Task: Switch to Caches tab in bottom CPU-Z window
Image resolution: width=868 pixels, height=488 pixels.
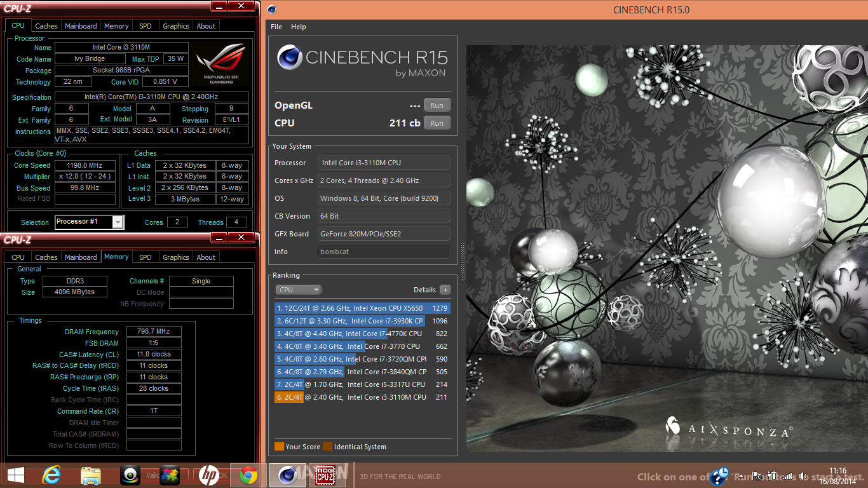Action: pos(46,257)
